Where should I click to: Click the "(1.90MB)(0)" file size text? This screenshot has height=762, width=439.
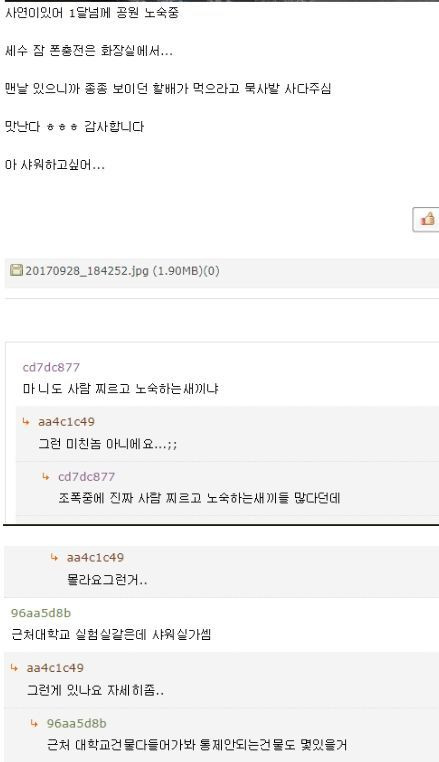click(186, 271)
